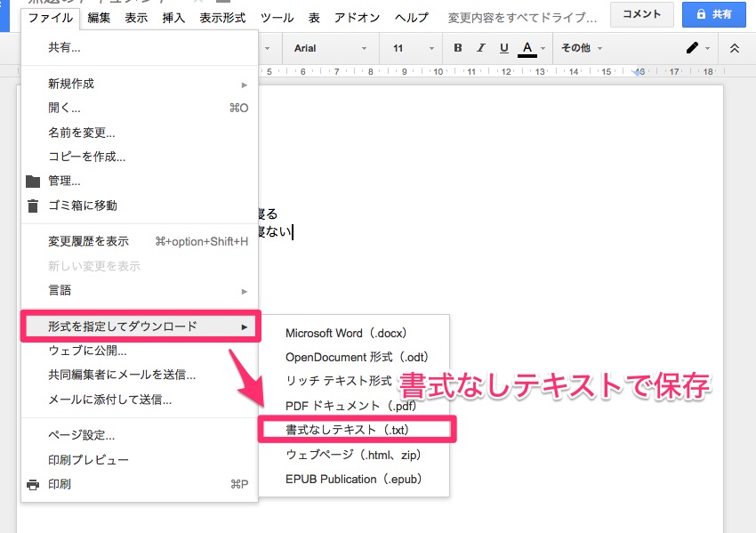Image resolution: width=756 pixels, height=533 pixels.
Task: Open the 編集 menu
Action: click(x=100, y=17)
